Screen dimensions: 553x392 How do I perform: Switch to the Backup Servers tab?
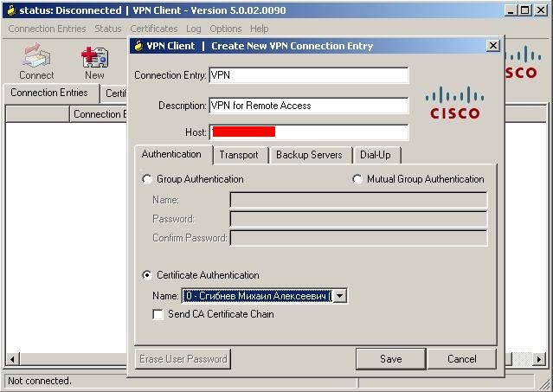click(309, 155)
